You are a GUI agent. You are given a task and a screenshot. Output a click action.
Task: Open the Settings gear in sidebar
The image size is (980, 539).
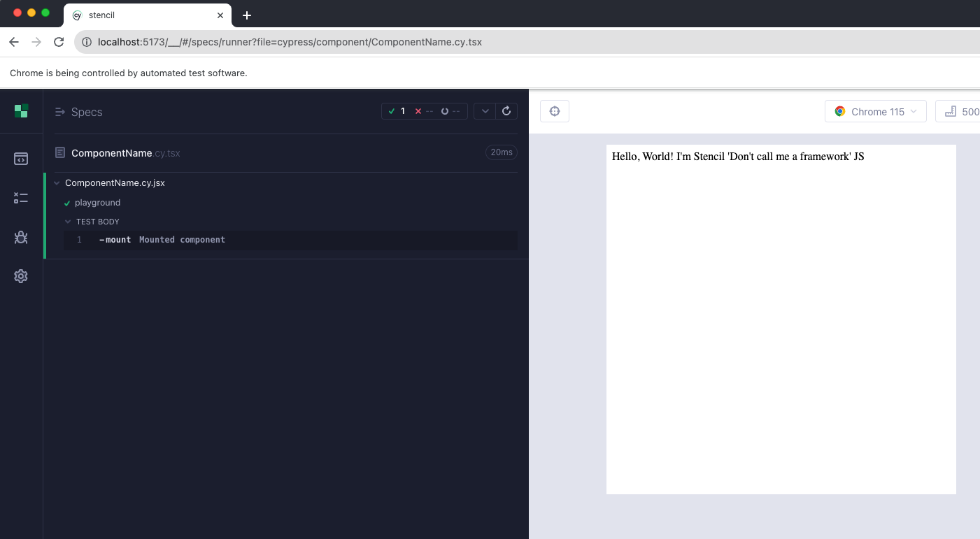click(21, 276)
